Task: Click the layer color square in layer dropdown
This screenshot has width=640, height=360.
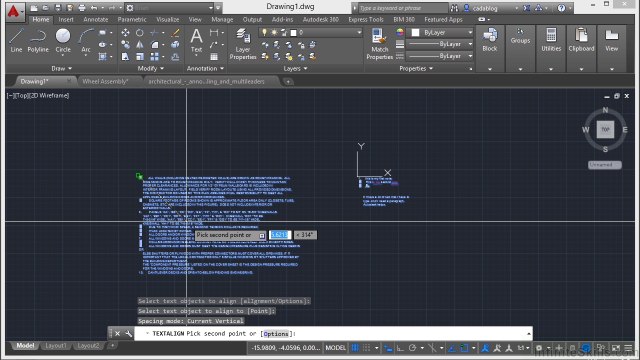Action: click(x=293, y=33)
